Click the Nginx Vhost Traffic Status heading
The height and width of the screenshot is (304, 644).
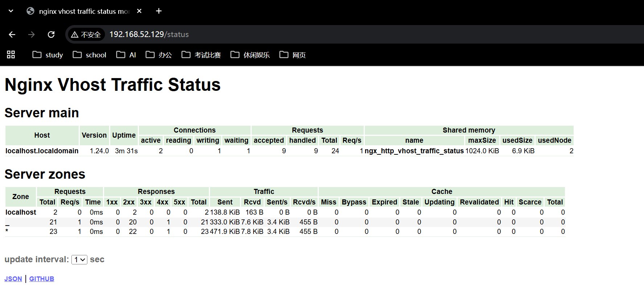(x=113, y=85)
